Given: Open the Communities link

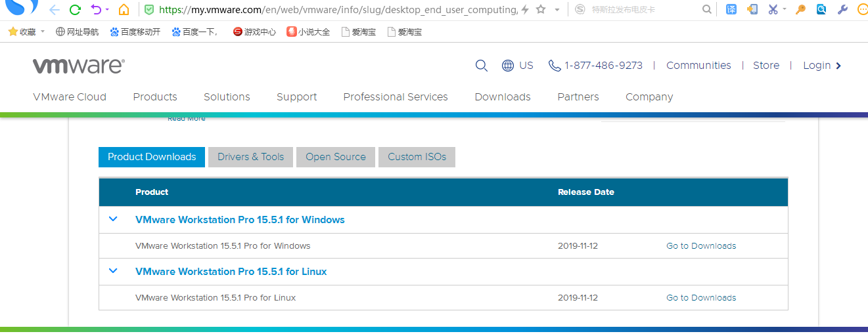Looking at the screenshot, I should (x=698, y=66).
